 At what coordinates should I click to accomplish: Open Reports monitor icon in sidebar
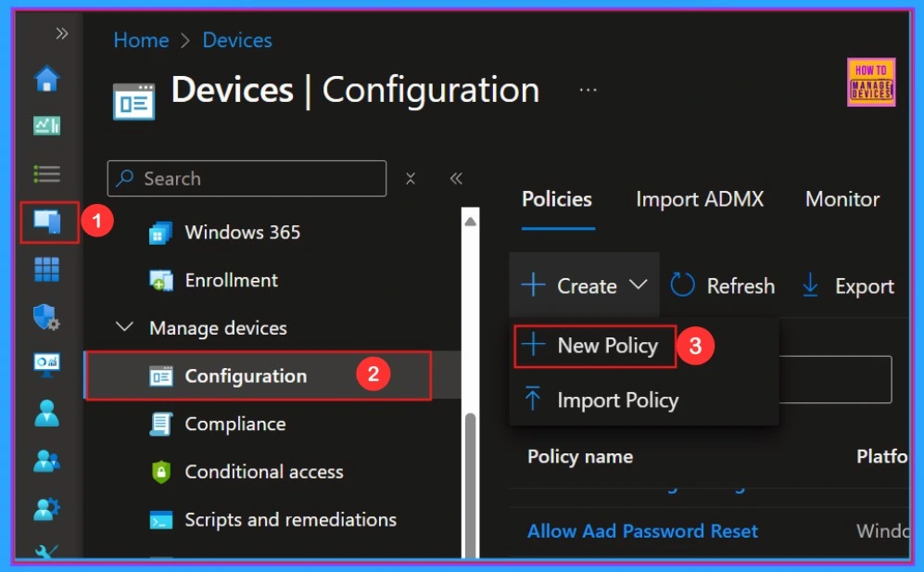click(46, 365)
